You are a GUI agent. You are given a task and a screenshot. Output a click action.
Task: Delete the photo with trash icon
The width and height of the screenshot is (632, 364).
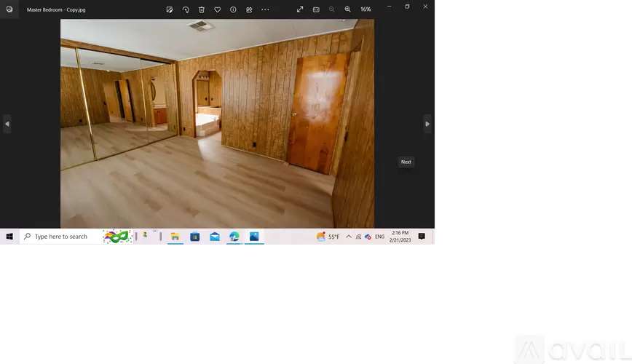[202, 9]
